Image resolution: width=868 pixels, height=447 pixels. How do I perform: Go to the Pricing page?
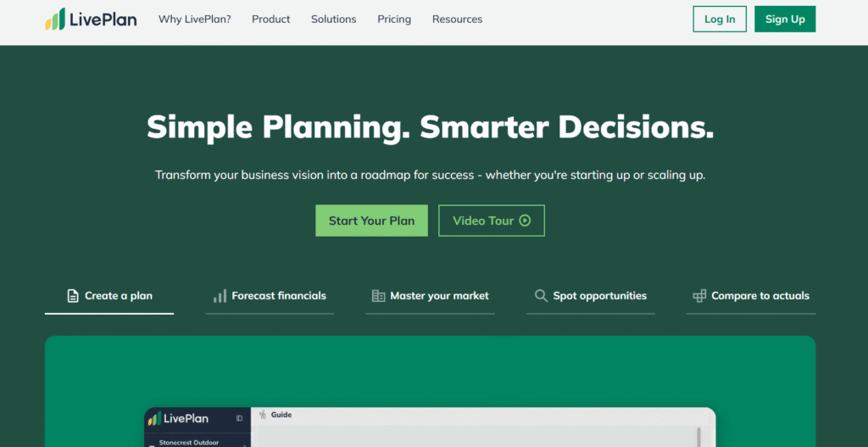click(394, 20)
